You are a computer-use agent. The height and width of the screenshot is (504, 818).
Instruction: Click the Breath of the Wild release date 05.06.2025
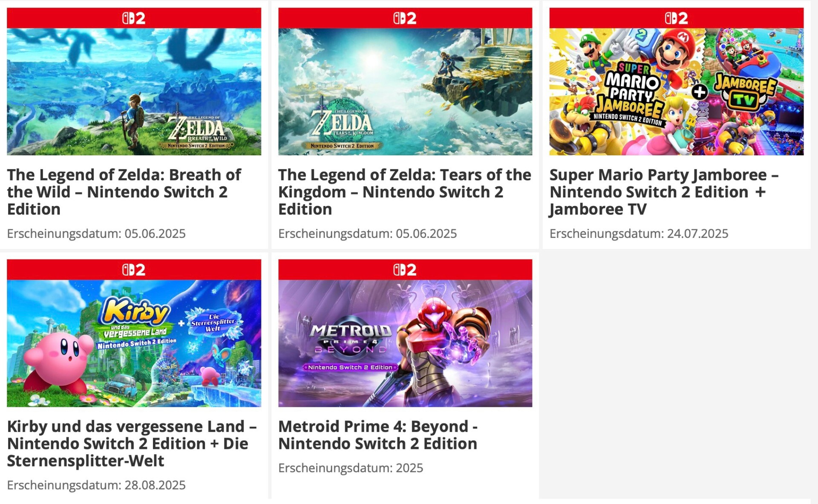click(96, 234)
